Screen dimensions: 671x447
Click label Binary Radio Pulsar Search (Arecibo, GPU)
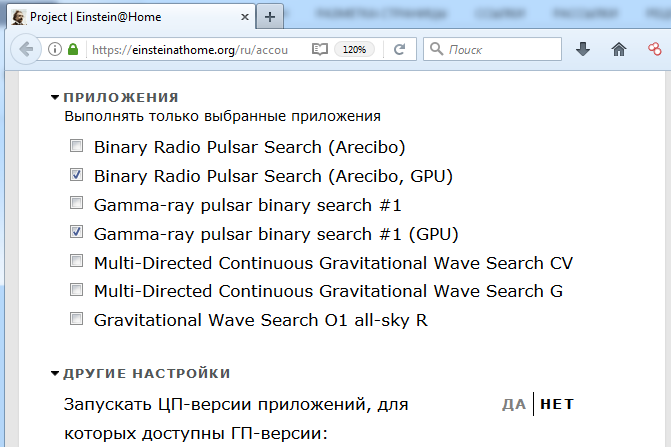pos(273,176)
